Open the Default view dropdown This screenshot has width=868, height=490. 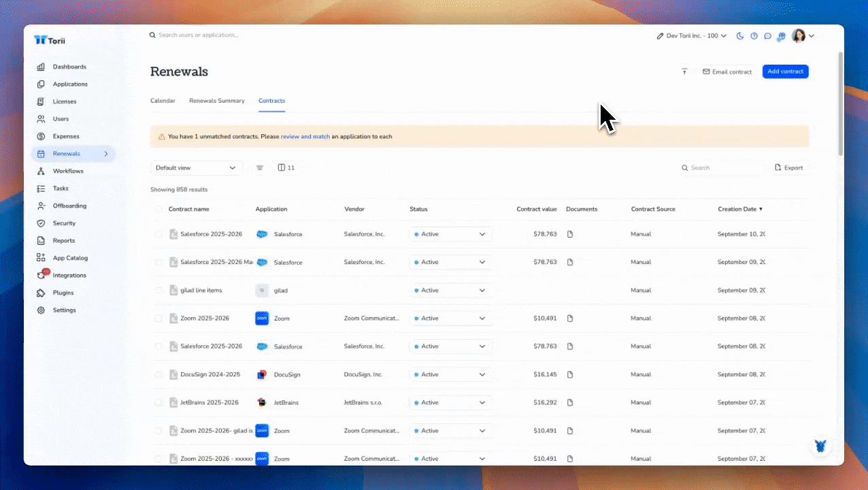196,167
